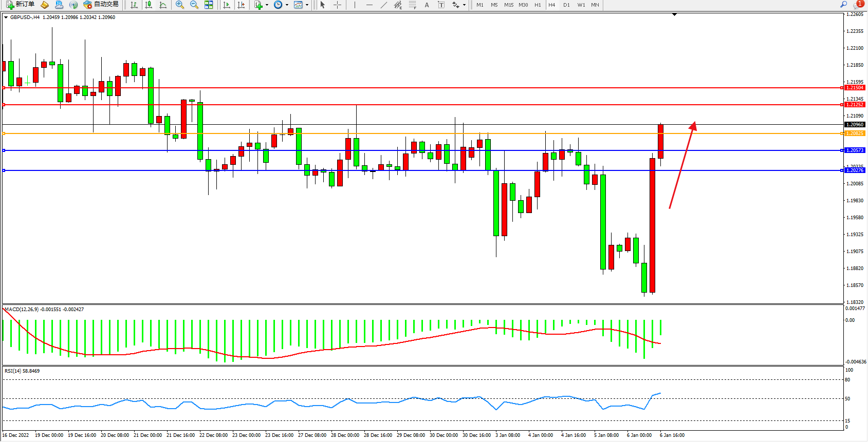Toggle AutoTrading (自动交易) button
The image size is (868, 442).
(x=101, y=5)
